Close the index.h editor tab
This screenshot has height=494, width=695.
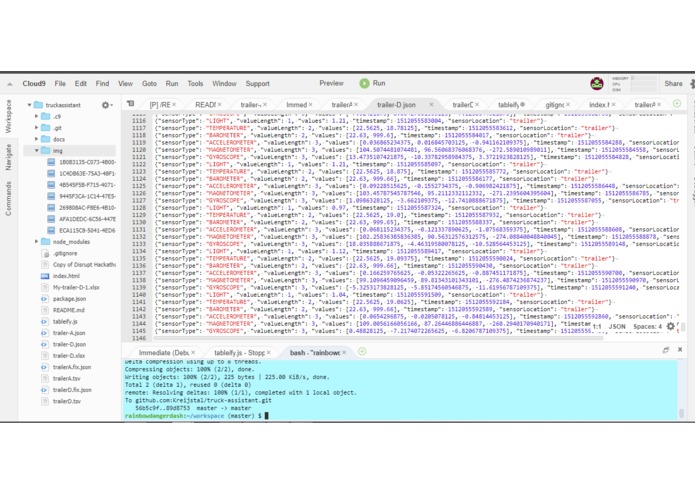(x=614, y=105)
